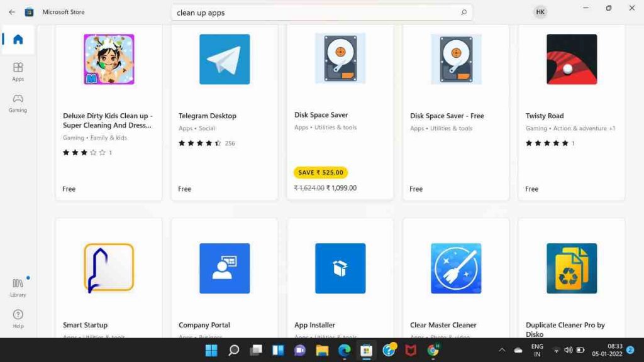The image size is (644, 362).
Task: Open Google Chrome from the taskbar
Action: tap(433, 351)
